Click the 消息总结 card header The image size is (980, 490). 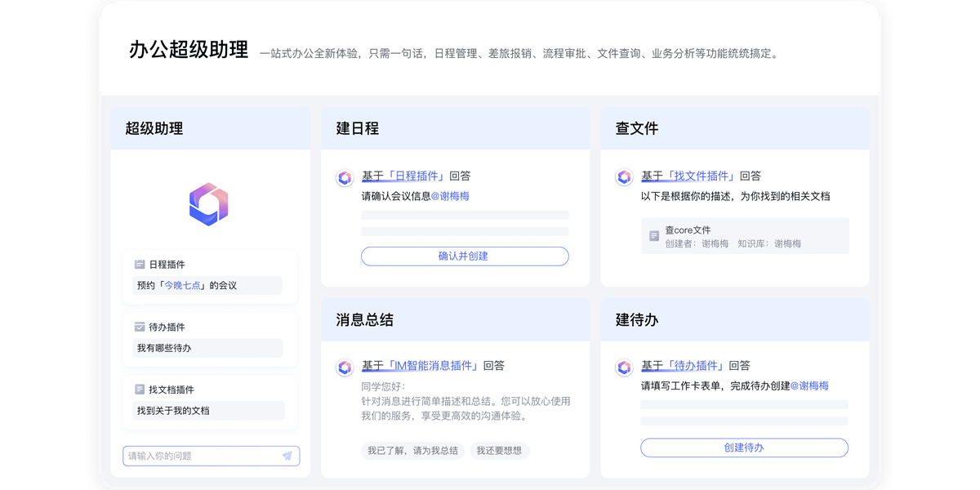click(456, 319)
